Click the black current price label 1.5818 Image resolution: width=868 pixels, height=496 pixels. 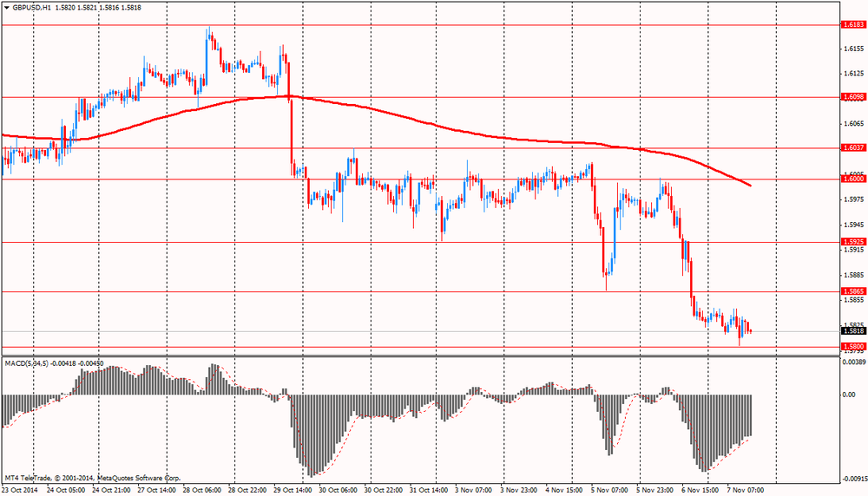click(x=853, y=331)
